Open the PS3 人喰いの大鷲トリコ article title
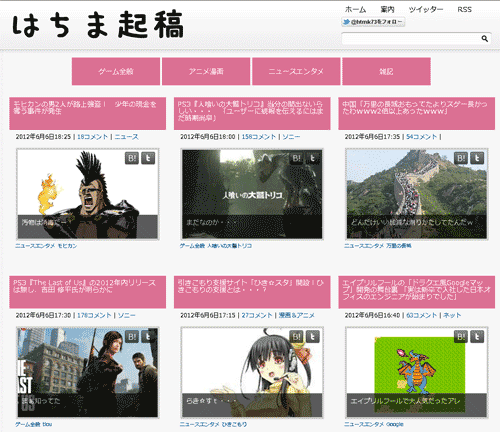The width and height of the screenshot is (500, 432). [x=250, y=111]
